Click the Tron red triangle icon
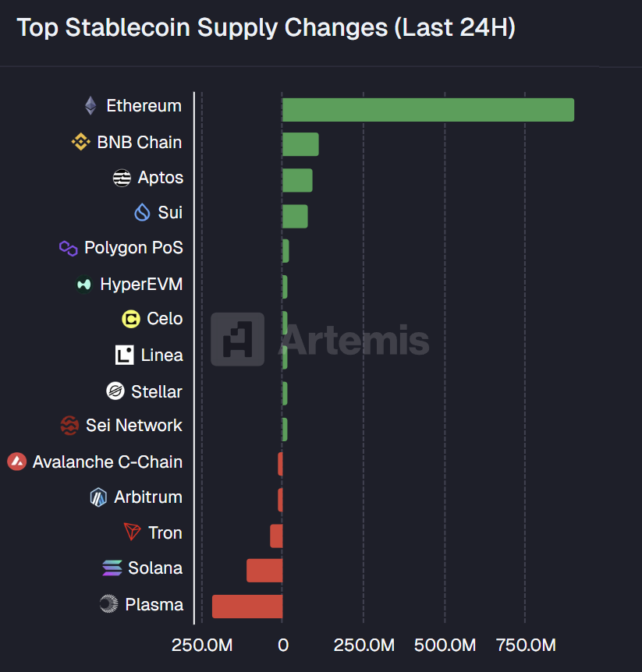Screen dimensions: 642x672 tap(133, 532)
